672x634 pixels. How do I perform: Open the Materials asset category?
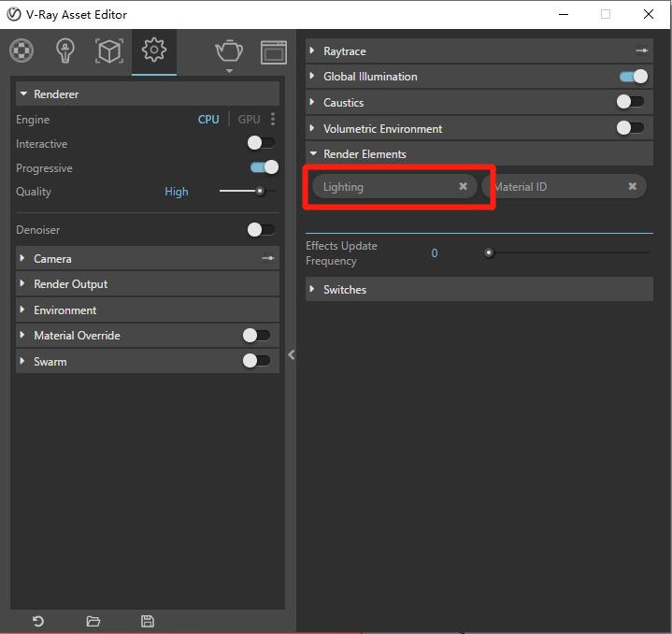[x=21, y=50]
